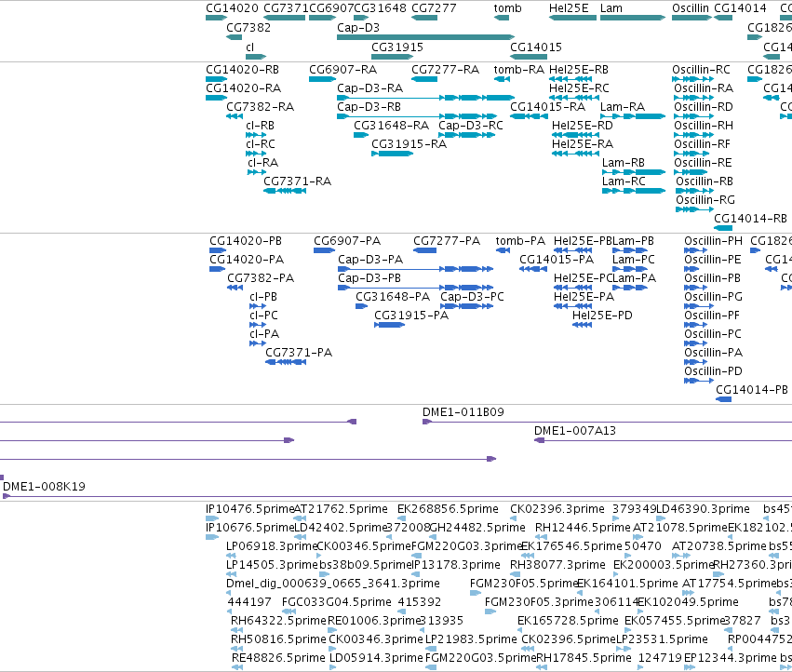Click the Oscillin-RC transcript label
792x672 pixels.
pos(701,69)
